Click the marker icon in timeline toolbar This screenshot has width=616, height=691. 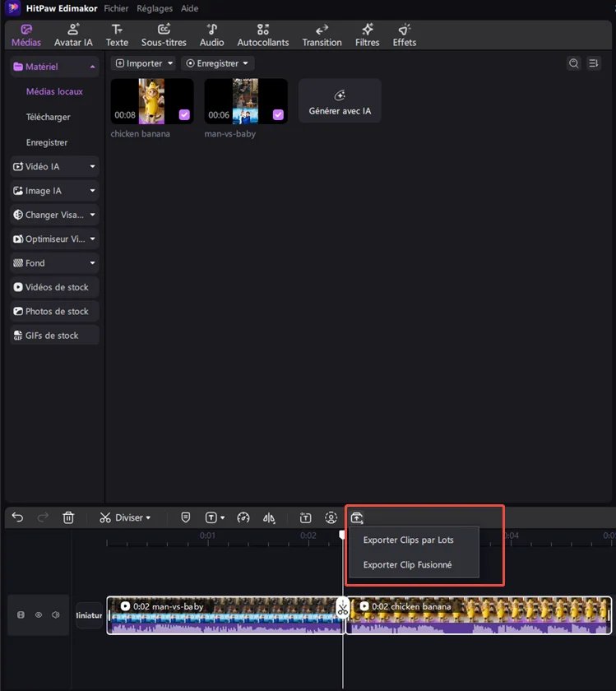(x=185, y=517)
